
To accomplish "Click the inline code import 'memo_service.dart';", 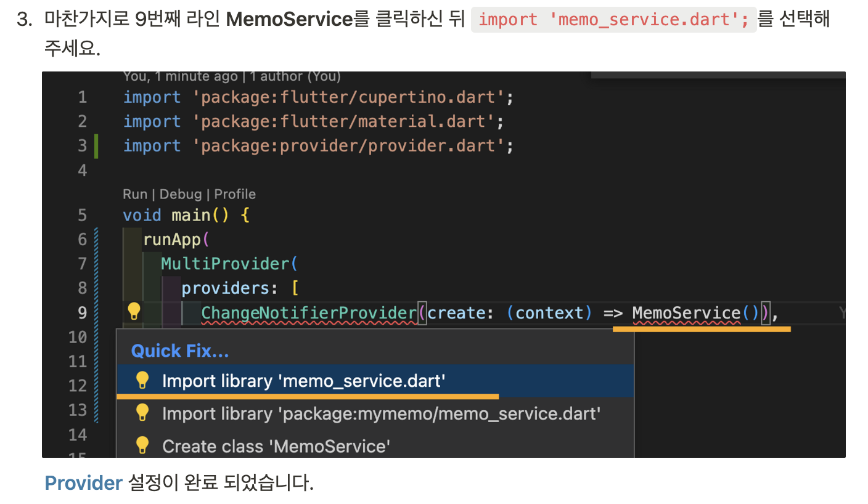I will [613, 20].
